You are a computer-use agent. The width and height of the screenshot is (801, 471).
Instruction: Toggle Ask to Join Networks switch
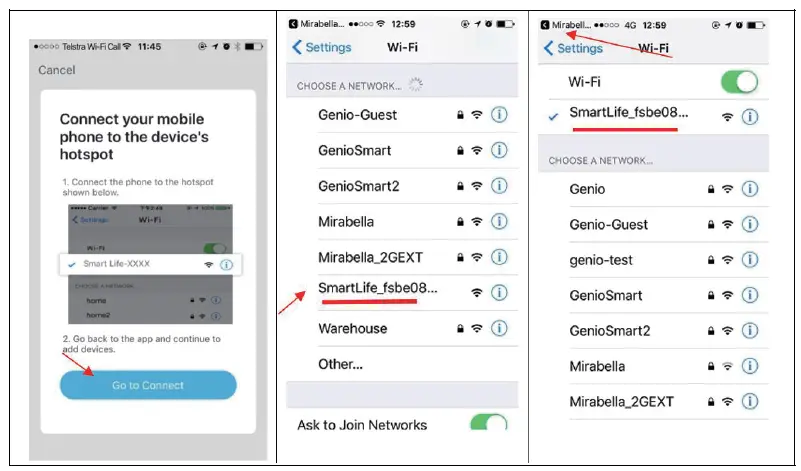coord(488,422)
